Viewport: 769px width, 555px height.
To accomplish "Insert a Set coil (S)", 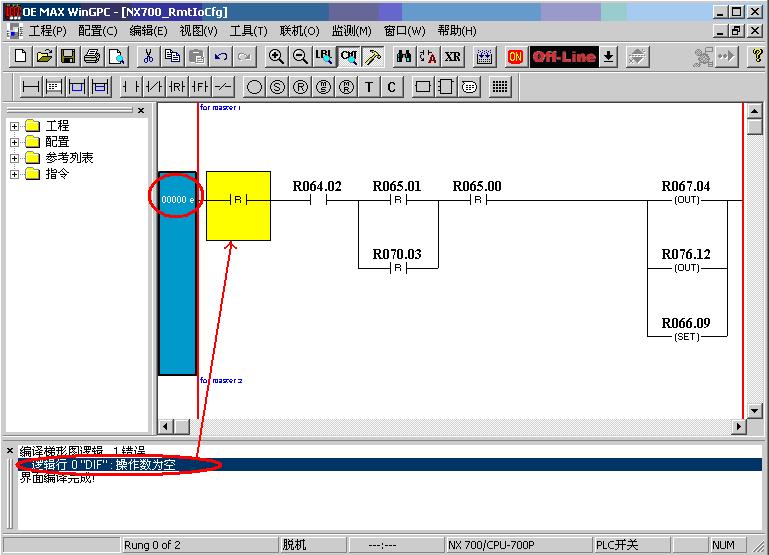I will [x=277, y=87].
